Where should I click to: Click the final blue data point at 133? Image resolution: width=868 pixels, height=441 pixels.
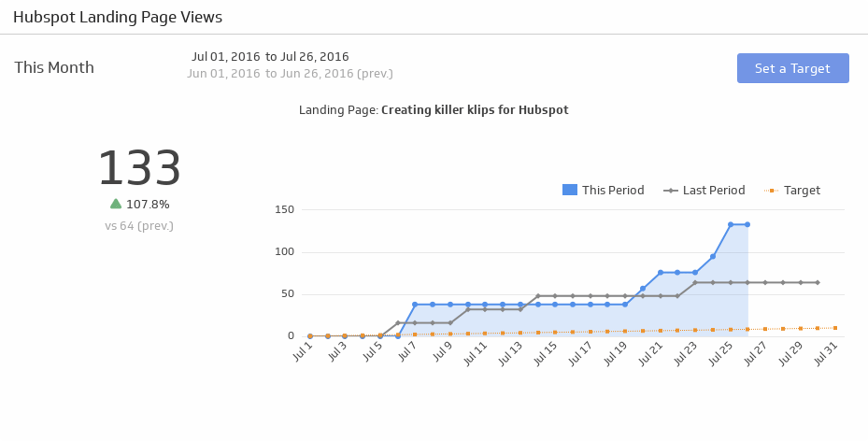[747, 224]
